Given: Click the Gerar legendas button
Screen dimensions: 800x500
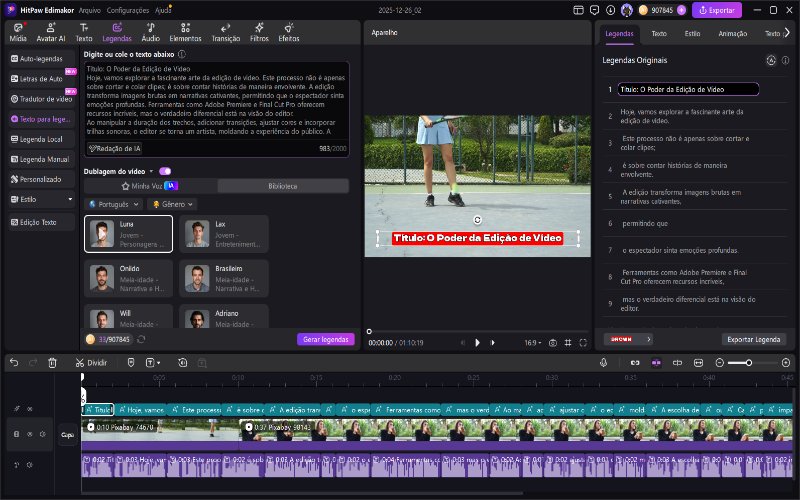Looking at the screenshot, I should pos(325,339).
